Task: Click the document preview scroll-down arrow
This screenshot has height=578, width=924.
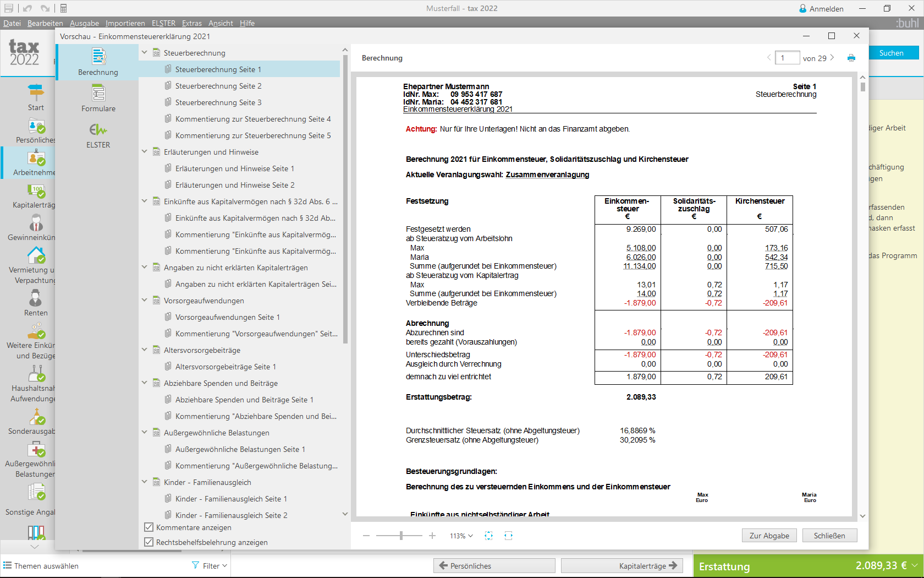Action: pyautogui.click(x=862, y=516)
